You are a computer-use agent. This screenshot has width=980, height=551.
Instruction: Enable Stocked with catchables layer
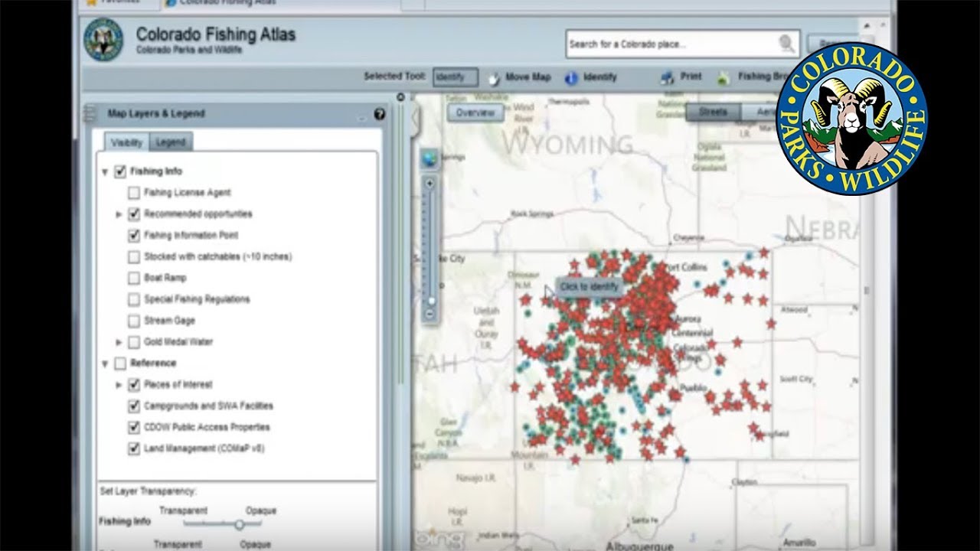point(134,257)
